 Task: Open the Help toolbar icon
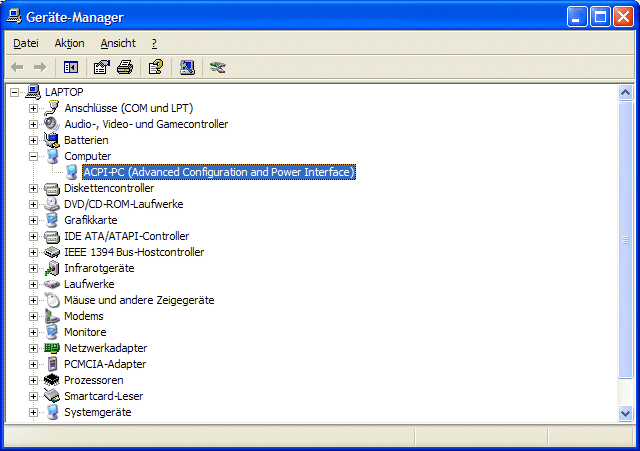tap(156, 67)
